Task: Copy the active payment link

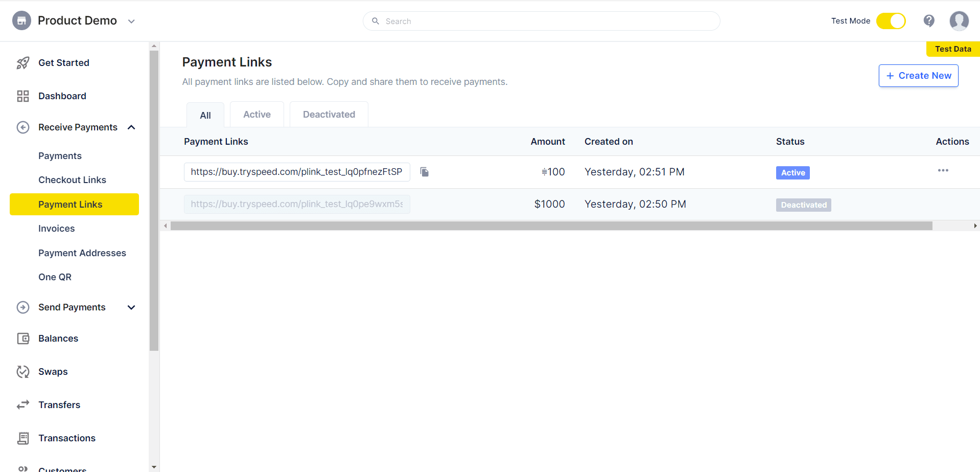Action: (424, 172)
